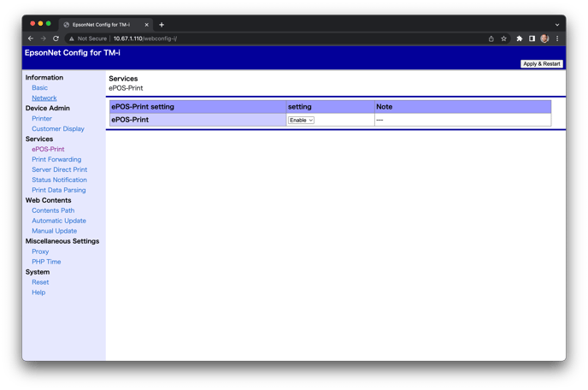Toggle the browser side panel icon

tap(532, 38)
